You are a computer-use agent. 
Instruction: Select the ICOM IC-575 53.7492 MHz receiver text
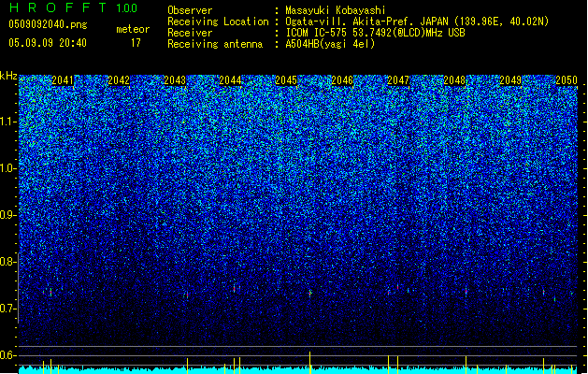[375, 33]
